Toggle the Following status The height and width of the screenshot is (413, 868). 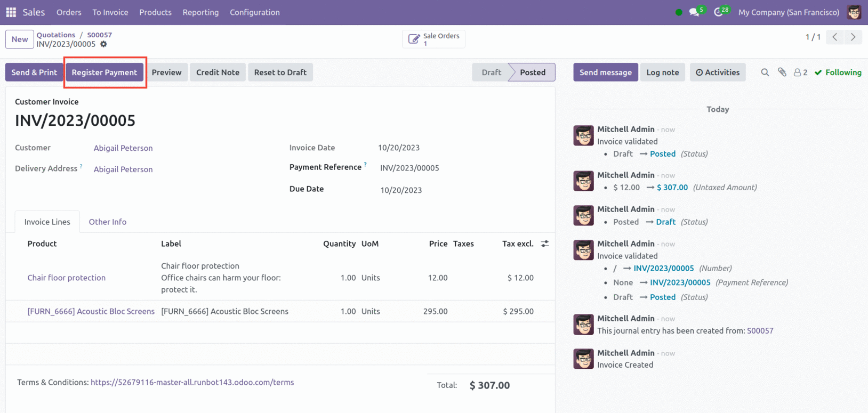coord(838,72)
